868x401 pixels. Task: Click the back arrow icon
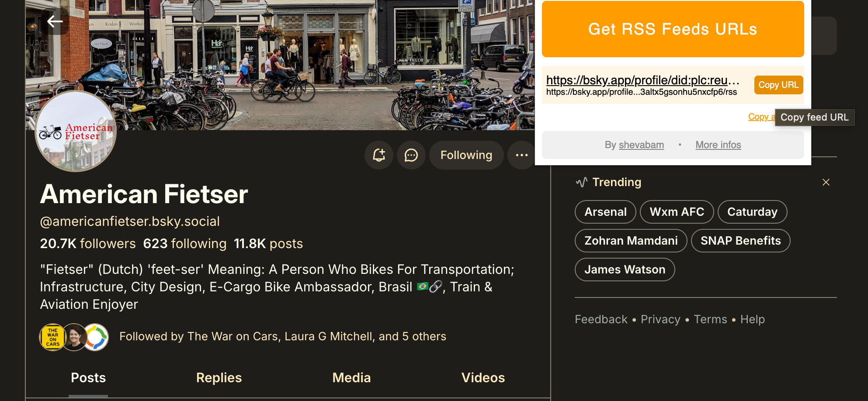55,21
